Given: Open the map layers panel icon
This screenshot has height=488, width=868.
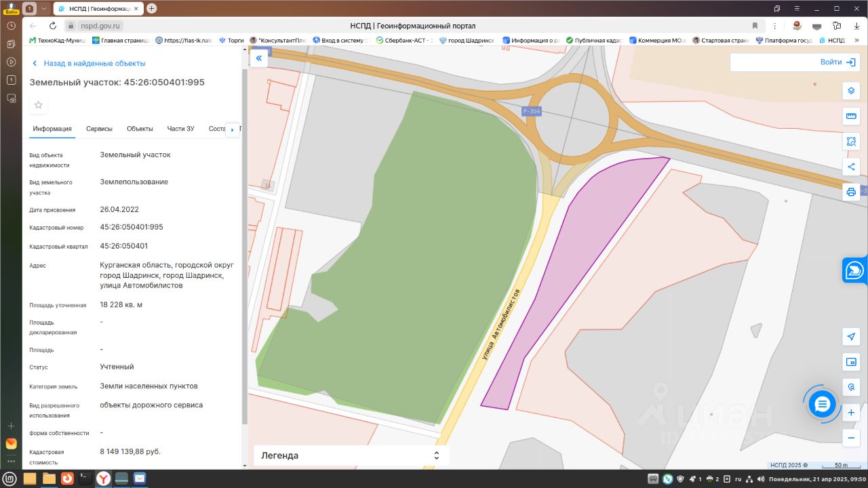Looking at the screenshot, I should tap(851, 91).
